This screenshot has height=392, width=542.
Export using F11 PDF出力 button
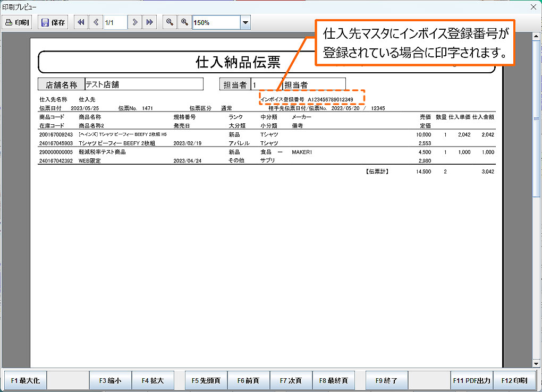(471, 380)
